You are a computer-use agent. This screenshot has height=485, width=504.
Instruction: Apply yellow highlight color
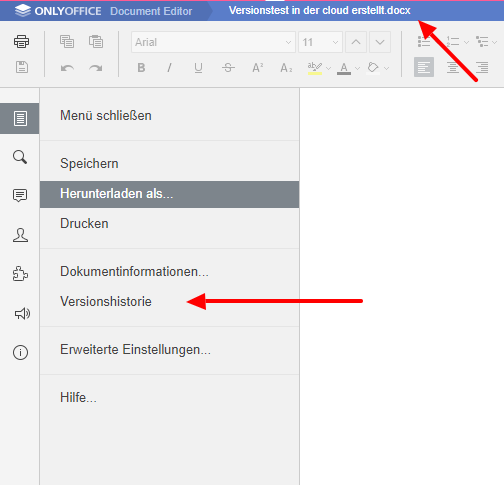[314, 68]
